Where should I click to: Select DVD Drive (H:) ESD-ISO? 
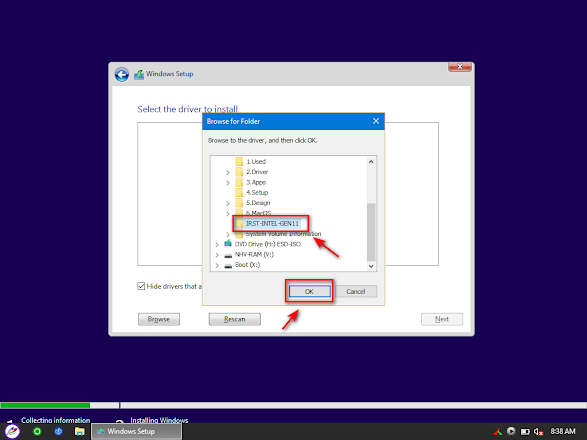tap(268, 244)
